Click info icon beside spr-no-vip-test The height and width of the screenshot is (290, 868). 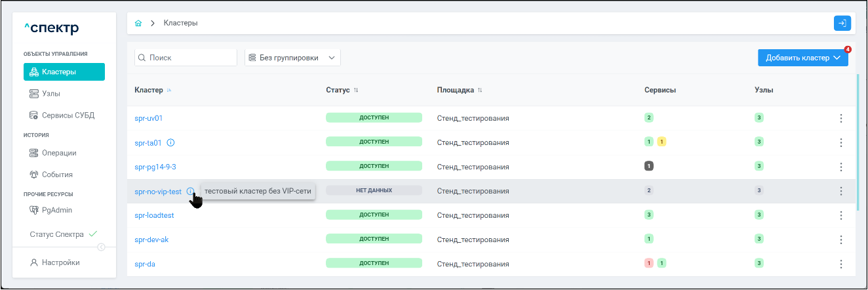point(190,192)
